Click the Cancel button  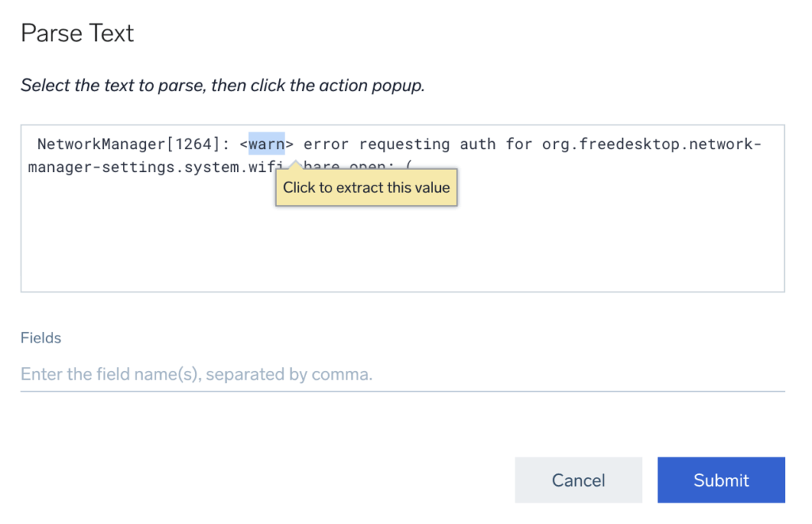pyautogui.click(x=578, y=480)
